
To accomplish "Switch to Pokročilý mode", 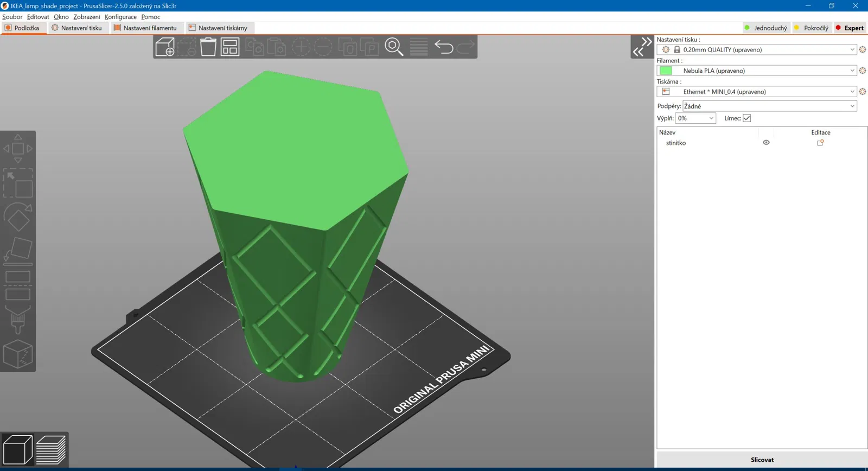I will (x=811, y=28).
